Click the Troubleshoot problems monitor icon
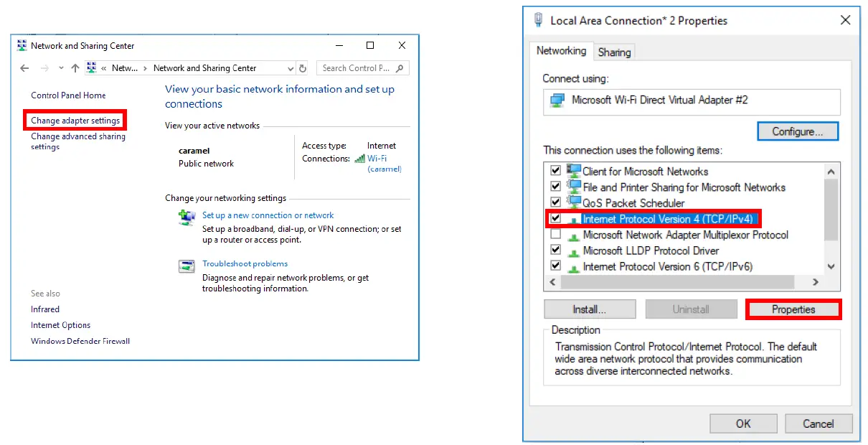The width and height of the screenshot is (868, 445). (x=187, y=266)
